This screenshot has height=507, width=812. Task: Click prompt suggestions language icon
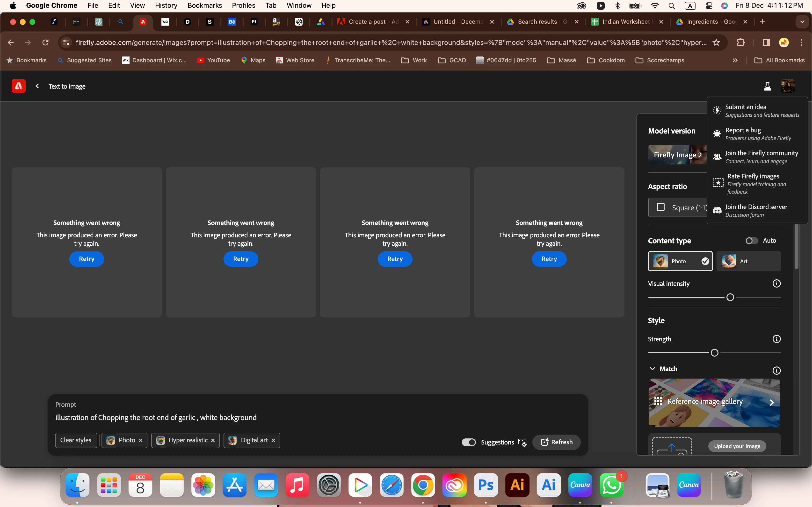click(x=522, y=442)
